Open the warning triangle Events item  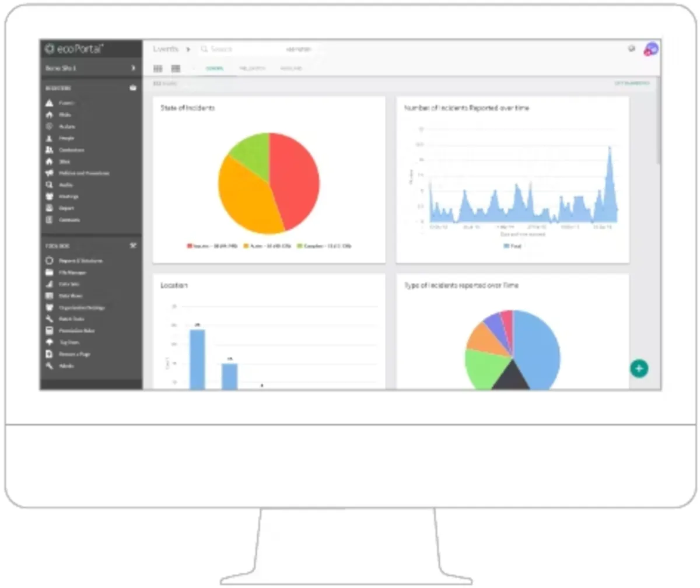click(x=50, y=103)
